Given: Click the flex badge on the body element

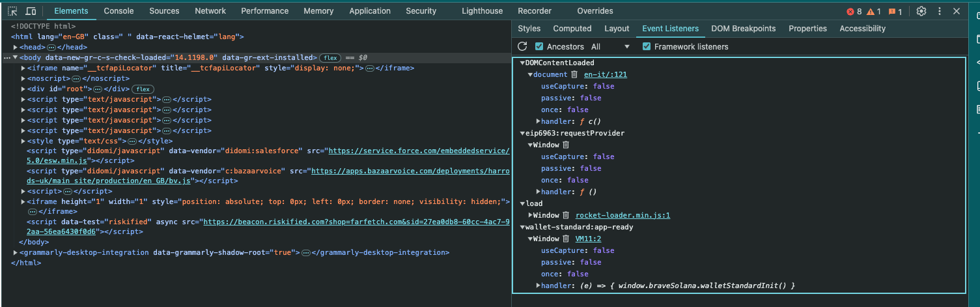Looking at the screenshot, I should pyautogui.click(x=331, y=58).
